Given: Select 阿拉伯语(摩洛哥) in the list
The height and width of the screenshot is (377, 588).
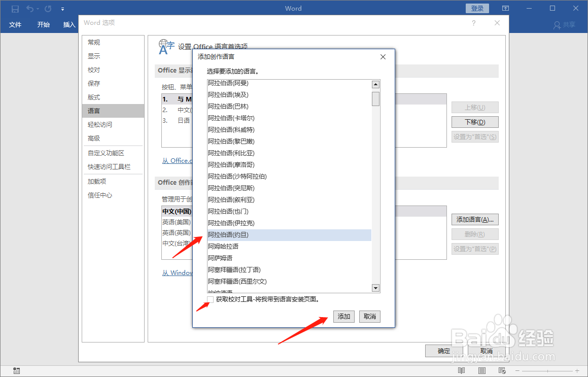Looking at the screenshot, I should 289,165.
